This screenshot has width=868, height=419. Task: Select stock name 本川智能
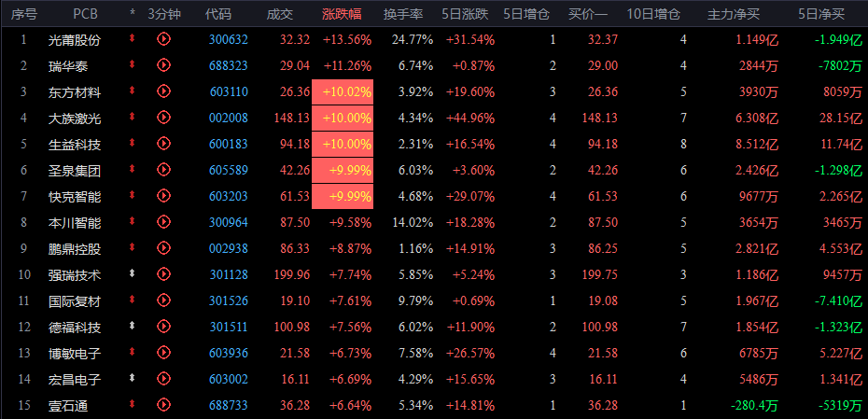pos(75,223)
